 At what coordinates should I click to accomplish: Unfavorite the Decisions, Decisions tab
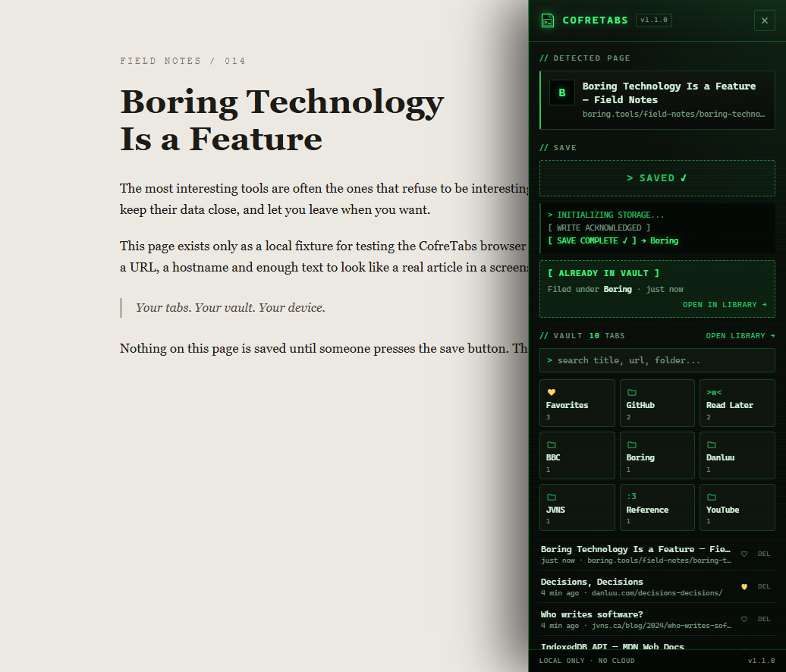(x=744, y=586)
